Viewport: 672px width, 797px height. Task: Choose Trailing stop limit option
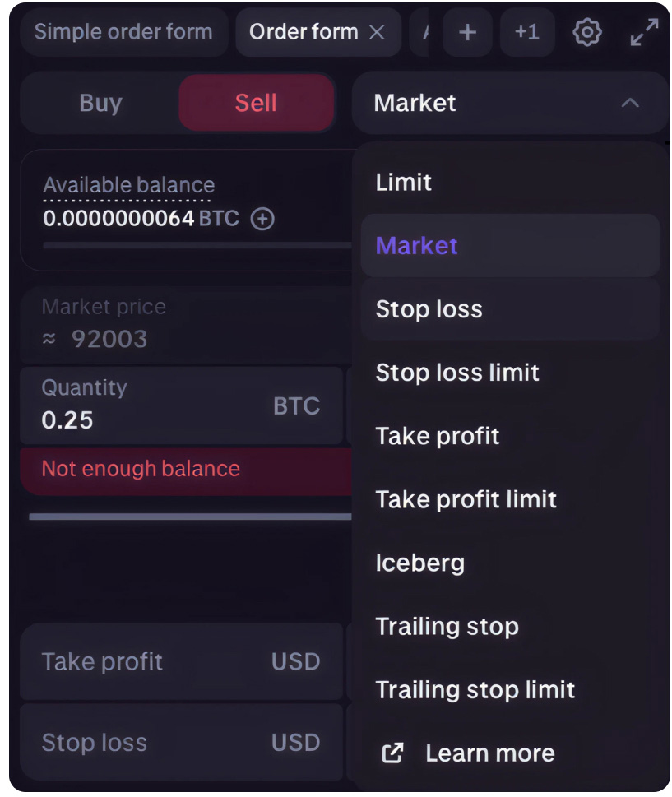click(x=475, y=690)
